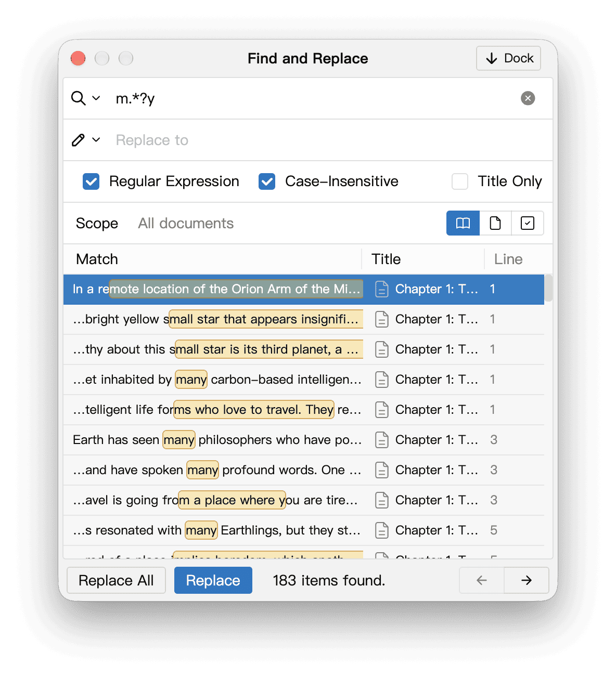Click document icon in 's resonated with' row
This screenshot has height=678, width=616.
[382, 530]
